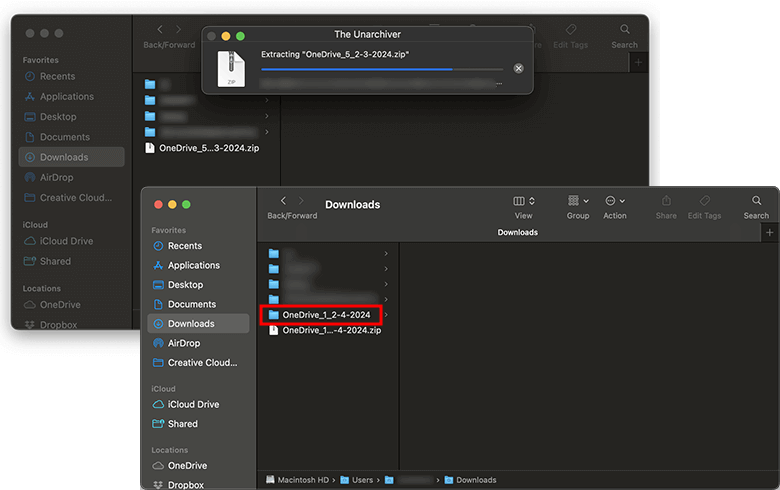Select Downloads in the front Finder sidebar
This screenshot has width=780, height=490.
pos(198,323)
